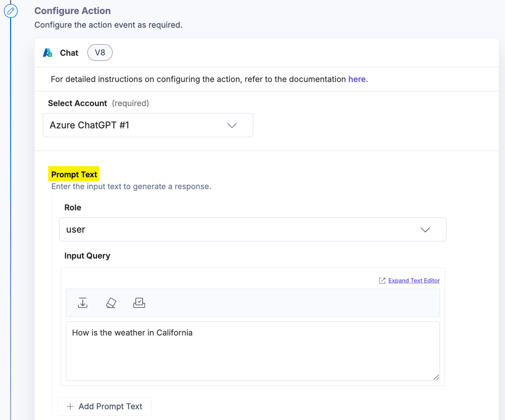Image resolution: width=505 pixels, height=420 pixels.
Task: Click the Chat action title
Action: [69, 53]
